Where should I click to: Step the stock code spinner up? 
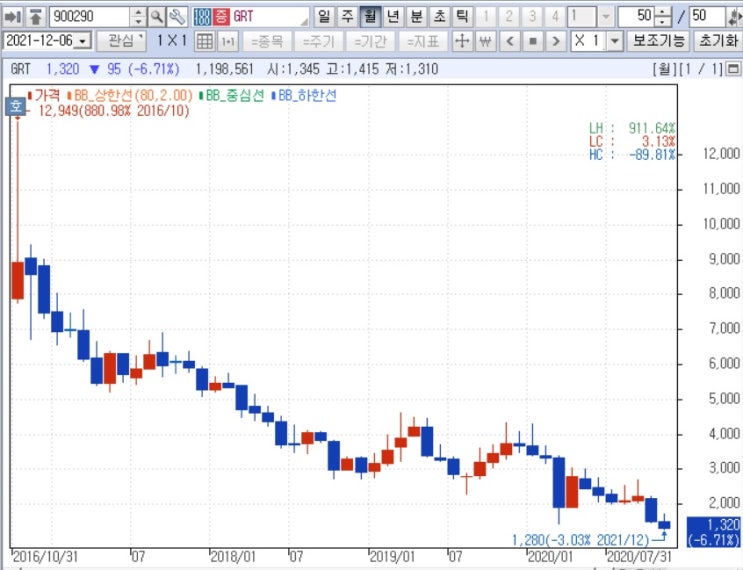pos(138,12)
